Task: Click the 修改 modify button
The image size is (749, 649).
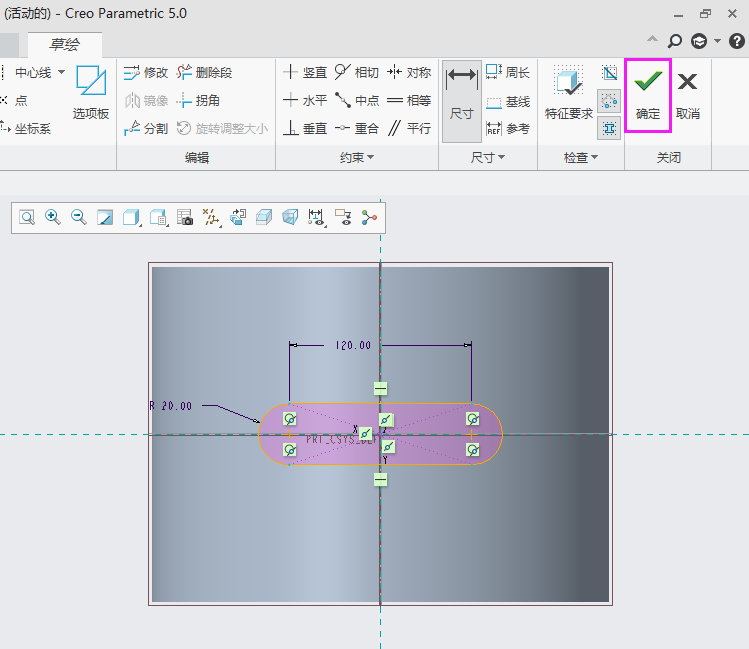Action: pos(146,72)
